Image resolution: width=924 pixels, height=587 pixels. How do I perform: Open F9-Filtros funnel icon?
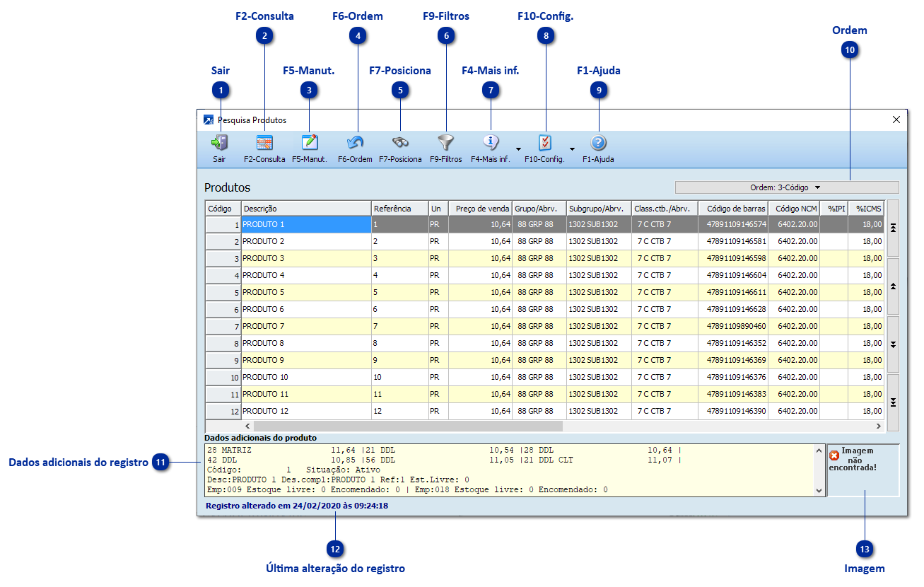(445, 144)
